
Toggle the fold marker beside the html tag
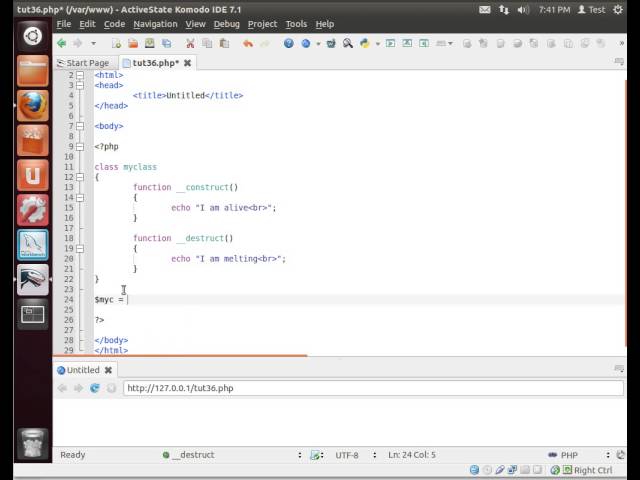[x=80, y=75]
